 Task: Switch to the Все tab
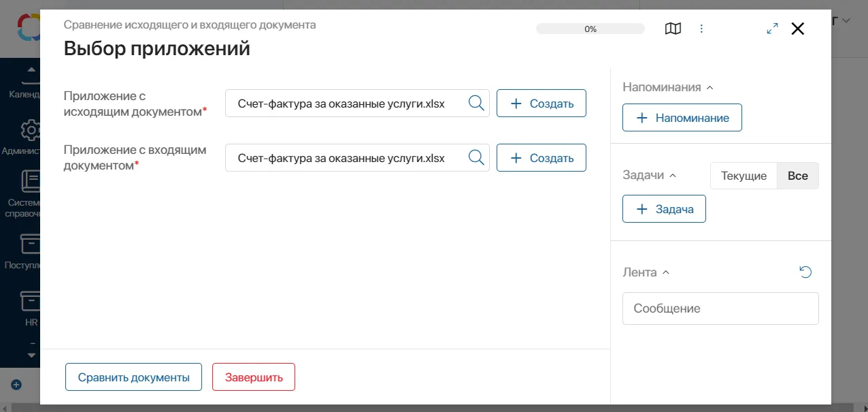click(797, 175)
